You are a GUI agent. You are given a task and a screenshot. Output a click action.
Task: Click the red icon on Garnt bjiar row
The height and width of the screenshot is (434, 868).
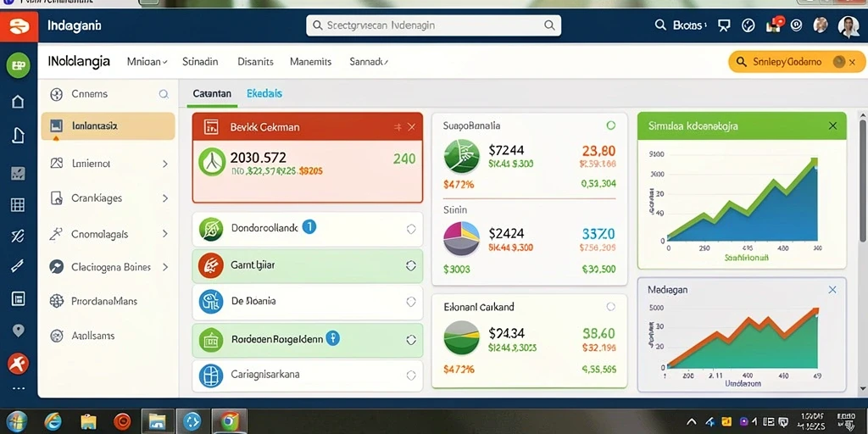click(210, 265)
